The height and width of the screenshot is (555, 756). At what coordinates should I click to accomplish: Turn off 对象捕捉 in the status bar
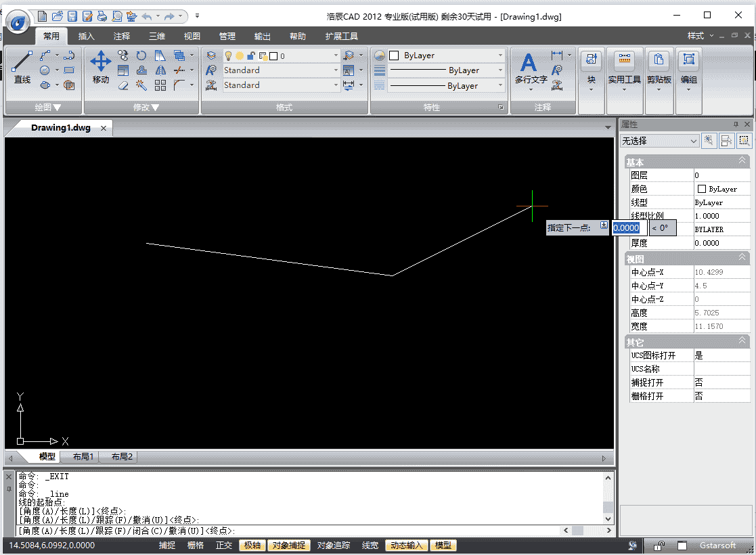pos(288,545)
